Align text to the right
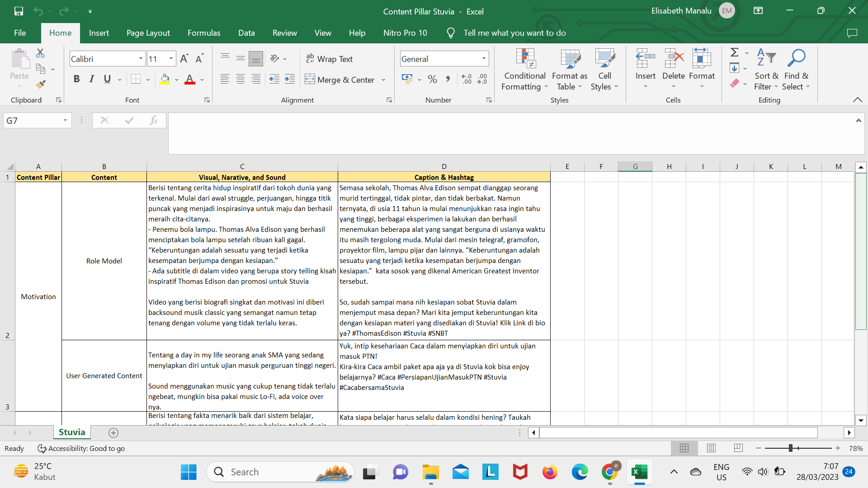This screenshot has height=488, width=868. point(256,80)
